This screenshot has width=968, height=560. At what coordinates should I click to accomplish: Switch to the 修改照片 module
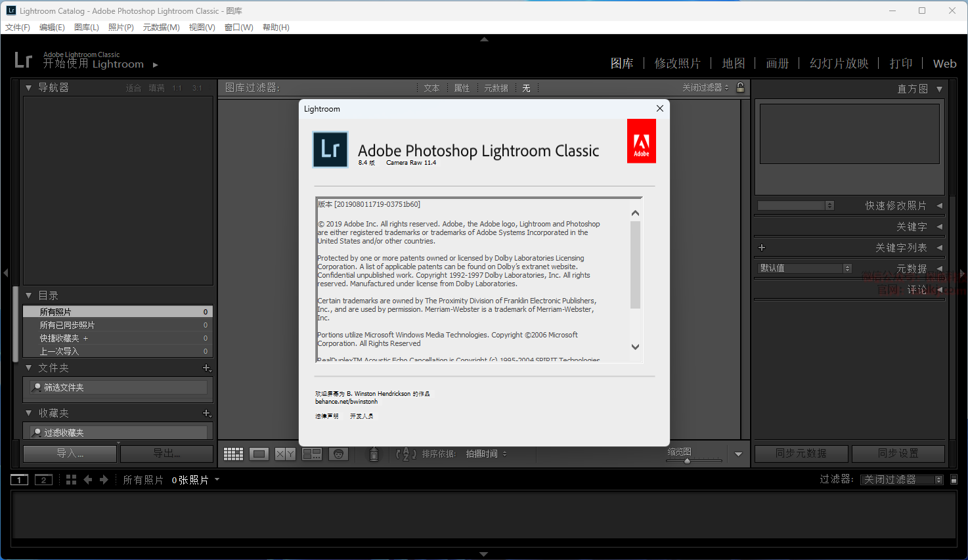pyautogui.click(x=677, y=64)
